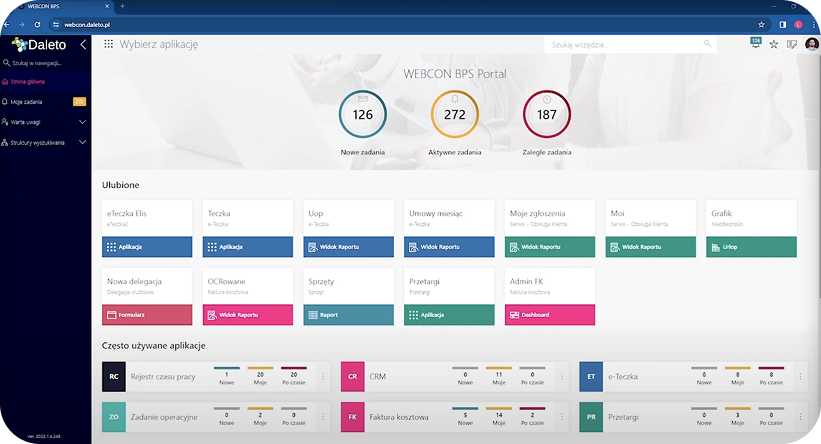Click the search magnifier in the search box
This screenshot has width=821, height=444.
(x=707, y=44)
